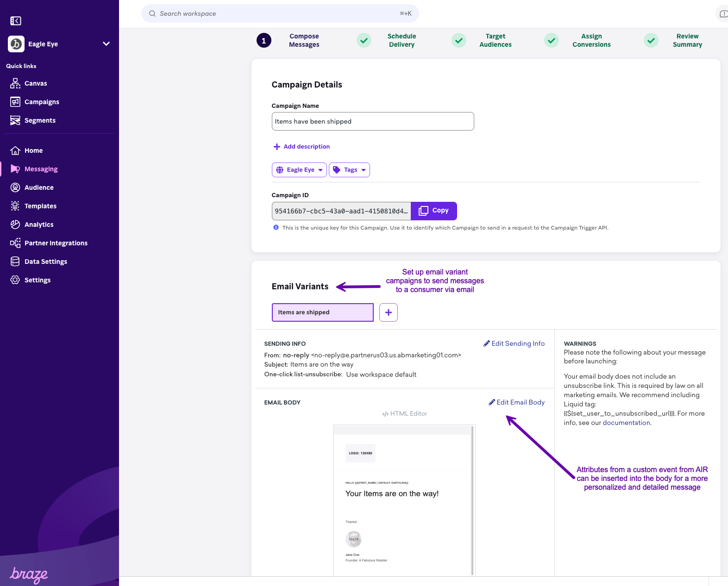Copy the Campaign ID

click(x=434, y=211)
